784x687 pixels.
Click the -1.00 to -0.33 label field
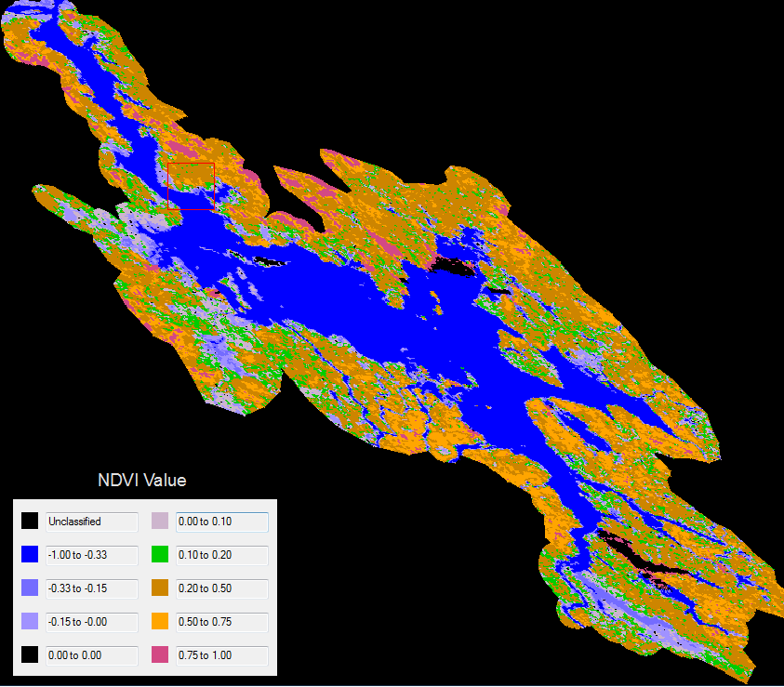92,555
